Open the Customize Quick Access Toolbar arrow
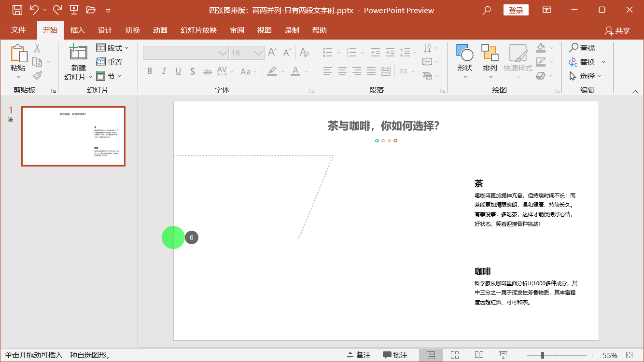The height and width of the screenshot is (362, 644). coord(108,11)
